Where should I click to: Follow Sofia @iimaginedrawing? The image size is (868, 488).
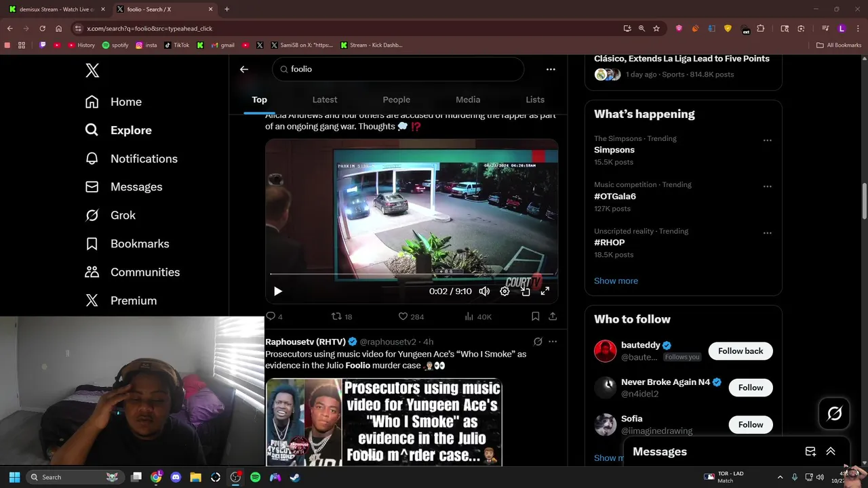(751, 425)
